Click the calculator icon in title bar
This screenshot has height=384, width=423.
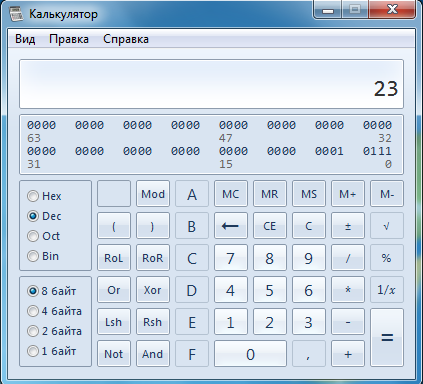coord(16,13)
